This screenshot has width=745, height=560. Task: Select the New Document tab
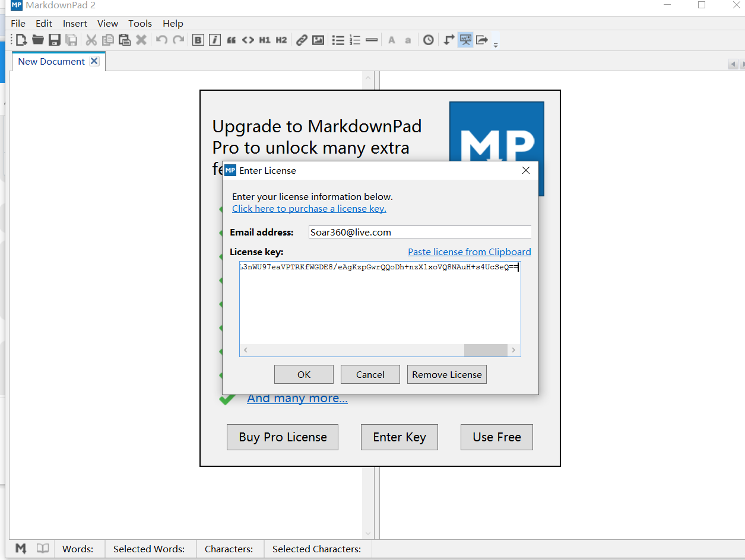click(x=52, y=62)
